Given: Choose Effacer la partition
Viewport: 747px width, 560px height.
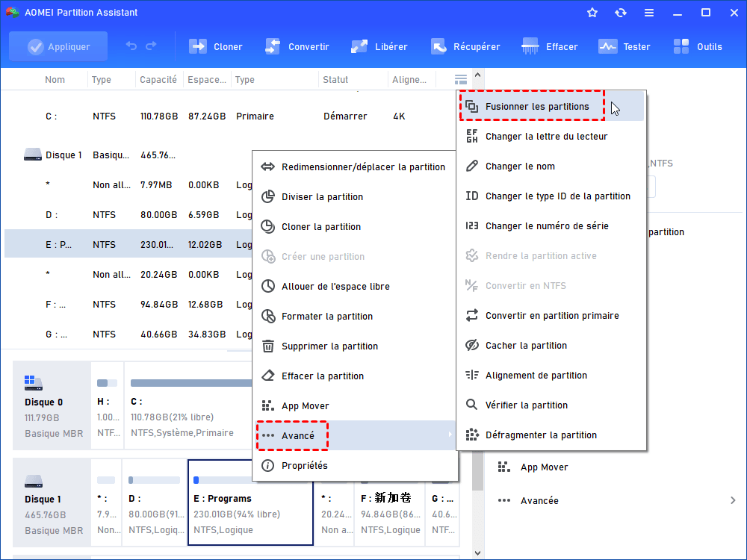Looking at the screenshot, I should (355, 376).
